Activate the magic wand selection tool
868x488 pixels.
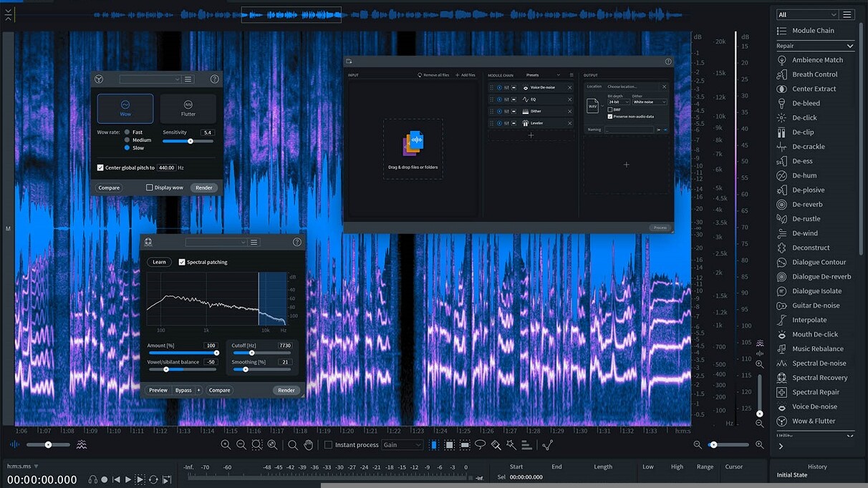(511, 445)
